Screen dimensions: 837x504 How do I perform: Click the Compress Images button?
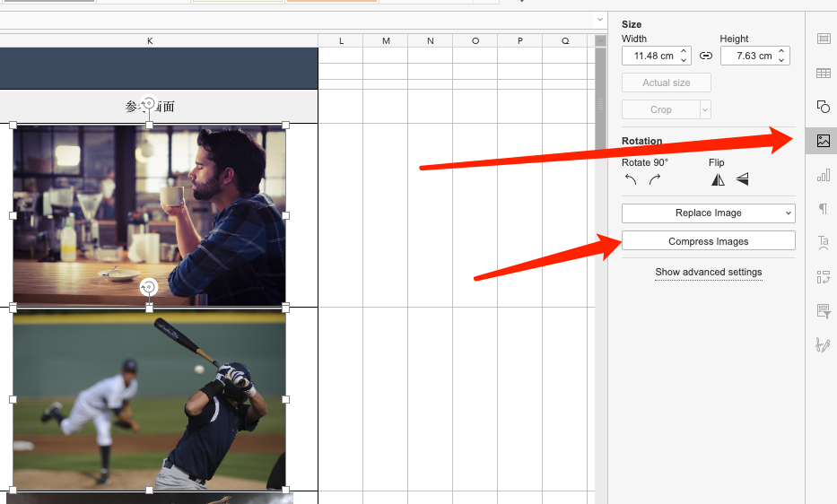[708, 241]
